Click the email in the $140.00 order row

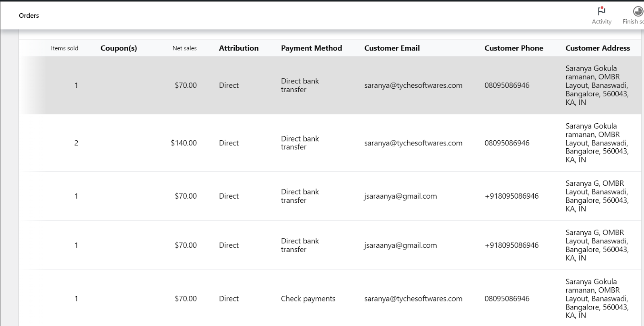pos(413,143)
